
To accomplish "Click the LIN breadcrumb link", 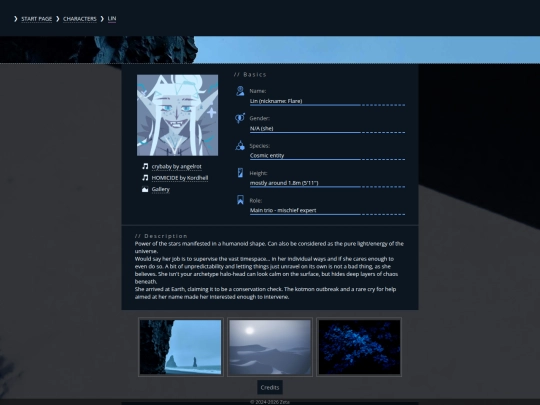I will click(x=112, y=19).
